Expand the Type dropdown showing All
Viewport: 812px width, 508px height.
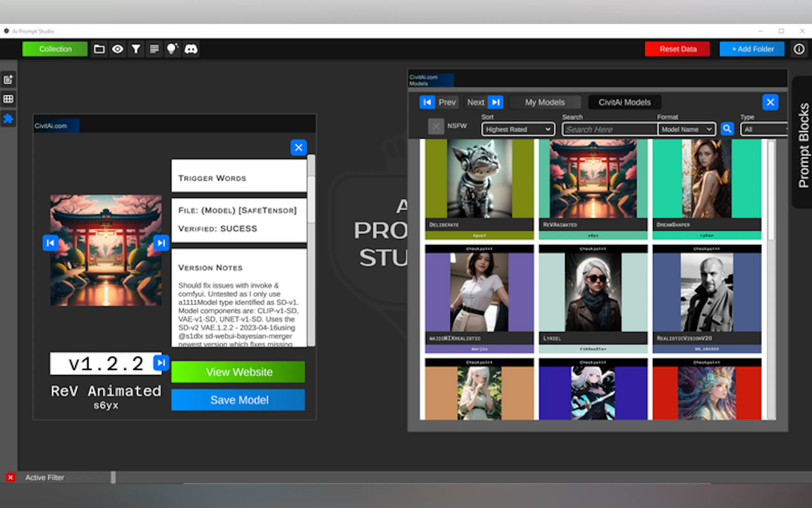(x=764, y=129)
